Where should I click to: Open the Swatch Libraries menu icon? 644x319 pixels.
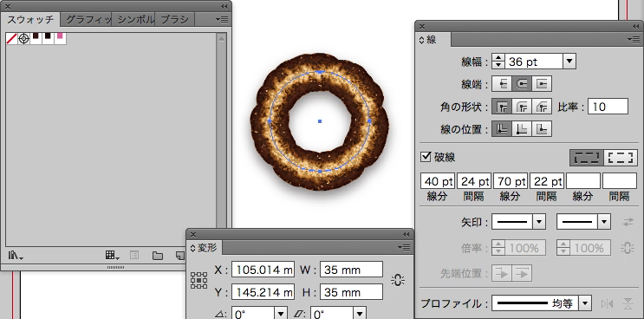coord(16,256)
